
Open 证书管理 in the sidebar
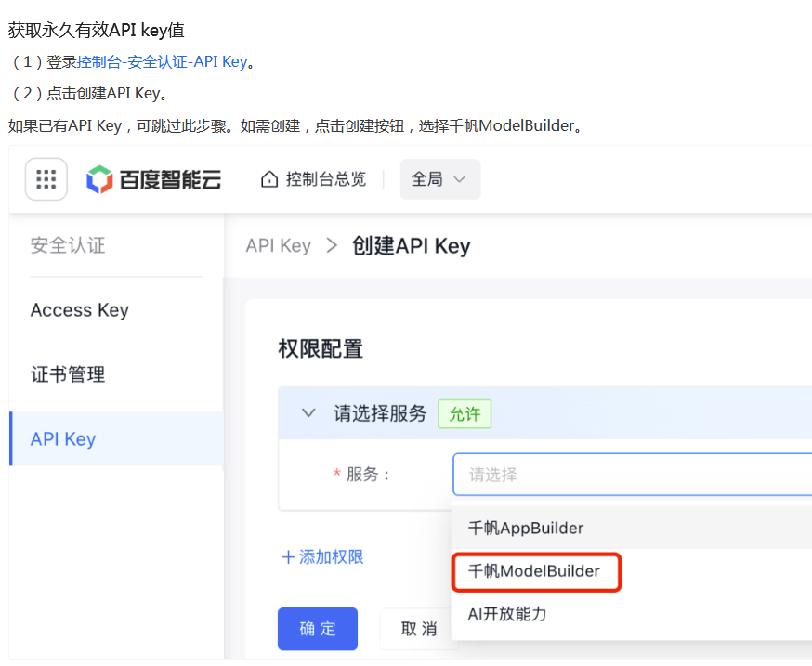[x=68, y=374]
